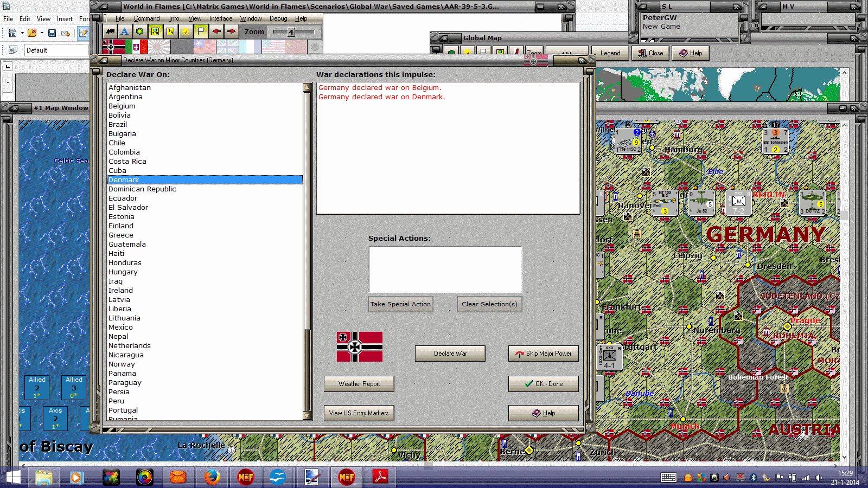Open the Command menu
This screenshot has height=488, width=868.
146,18
